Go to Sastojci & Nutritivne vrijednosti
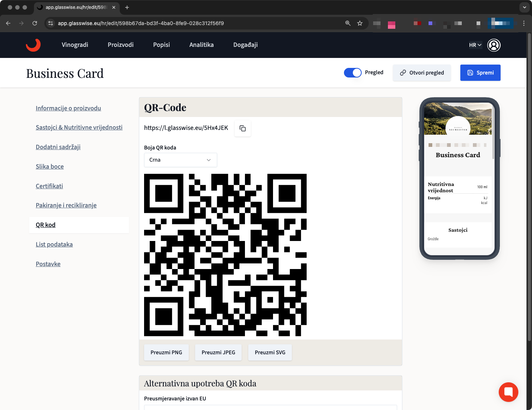 pyautogui.click(x=79, y=127)
